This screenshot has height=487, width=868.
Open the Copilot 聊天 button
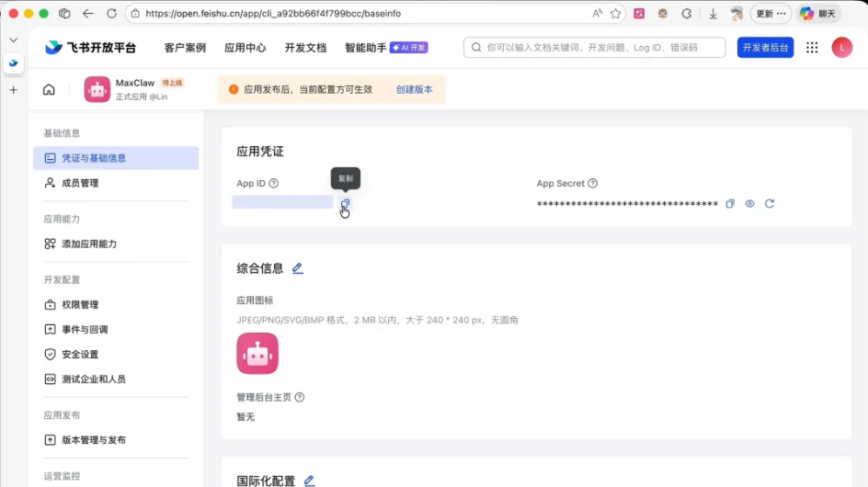(818, 13)
